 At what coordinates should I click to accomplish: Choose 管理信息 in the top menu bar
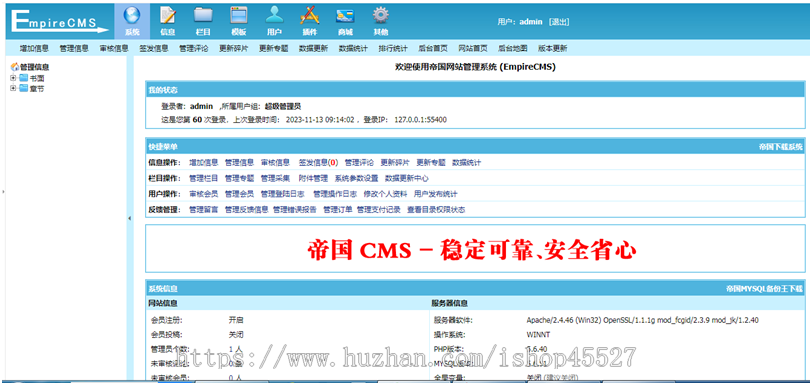74,49
